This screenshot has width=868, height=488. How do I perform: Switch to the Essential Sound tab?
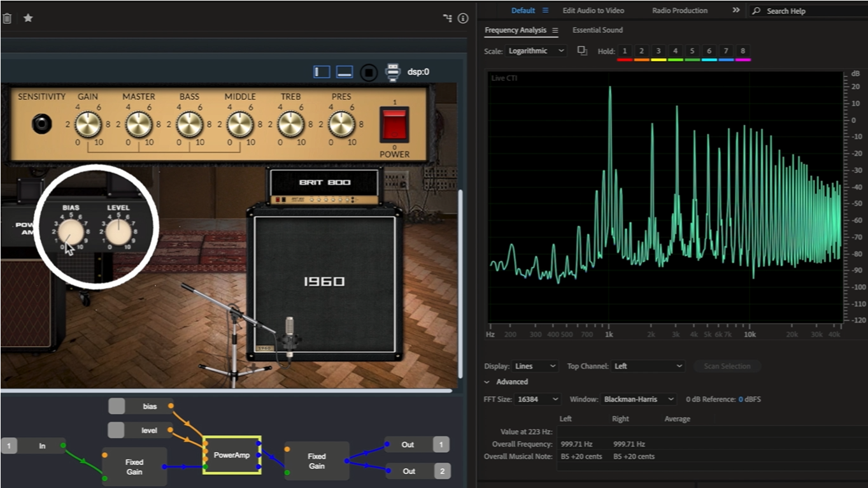597,30
